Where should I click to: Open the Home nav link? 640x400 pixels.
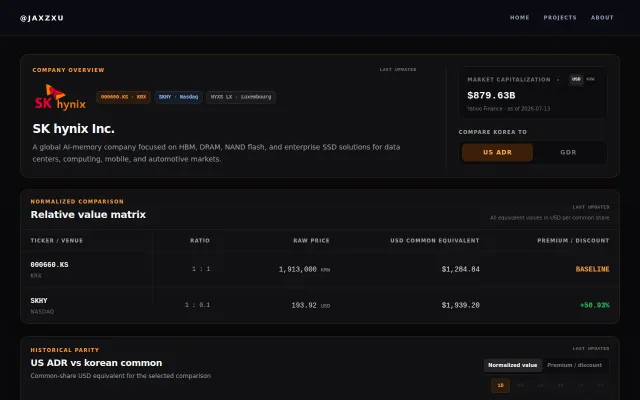tap(520, 18)
